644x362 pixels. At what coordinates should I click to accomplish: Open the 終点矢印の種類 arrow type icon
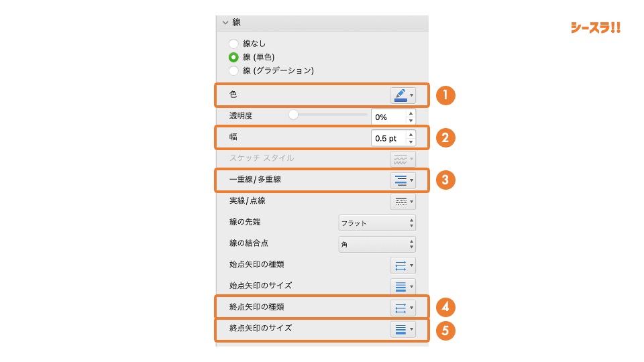[402, 308]
